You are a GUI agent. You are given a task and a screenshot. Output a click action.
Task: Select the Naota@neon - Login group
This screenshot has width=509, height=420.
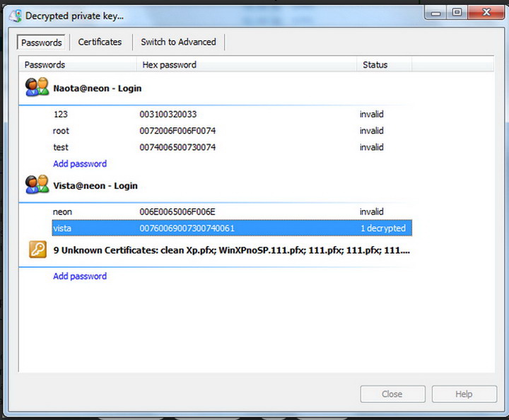coord(97,88)
